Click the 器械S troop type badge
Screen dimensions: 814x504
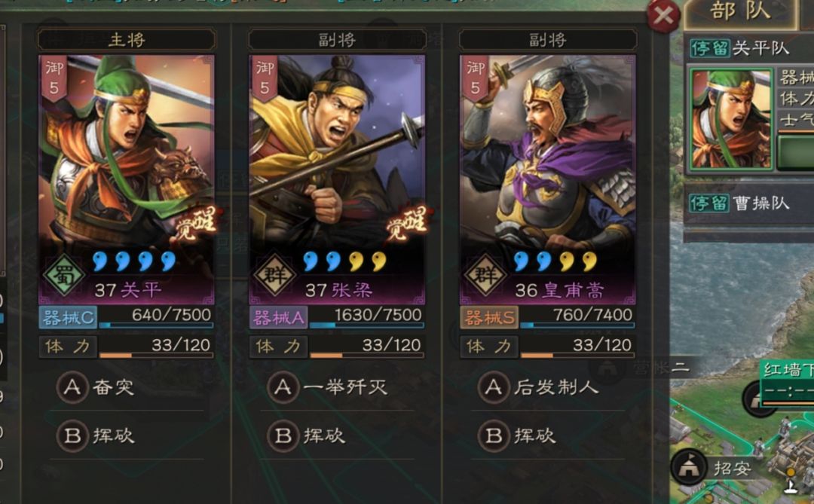(489, 318)
